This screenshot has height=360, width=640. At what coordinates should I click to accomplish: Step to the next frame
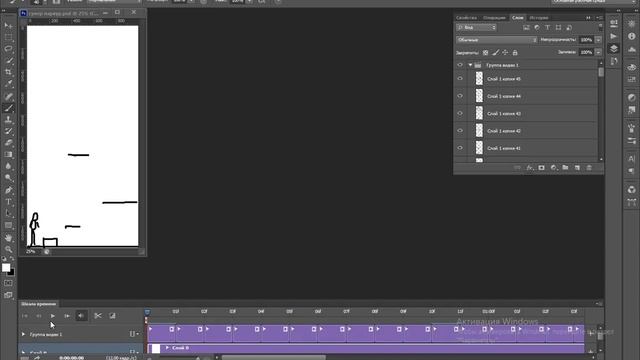[x=67, y=316]
